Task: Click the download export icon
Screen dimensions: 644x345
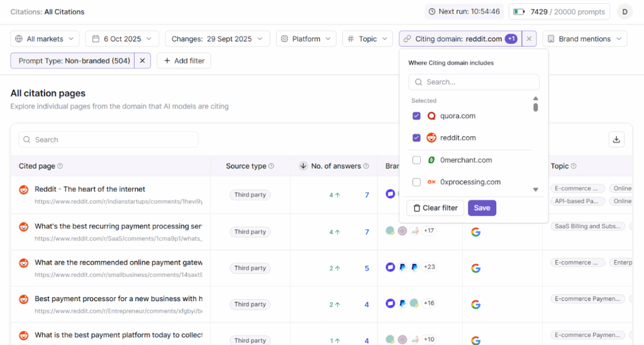Action: point(616,140)
